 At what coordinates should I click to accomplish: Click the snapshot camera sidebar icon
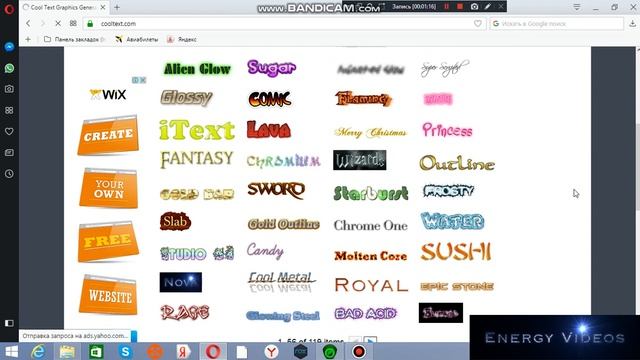pos(9,89)
